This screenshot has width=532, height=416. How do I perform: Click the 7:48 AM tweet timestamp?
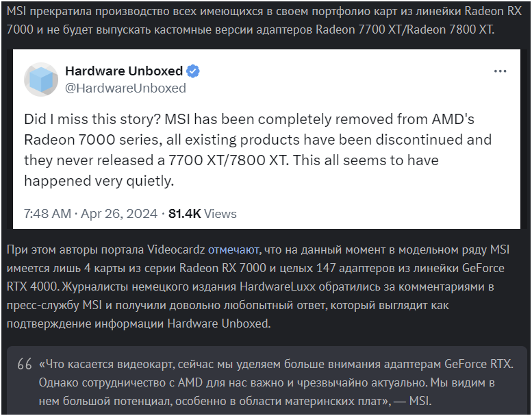(x=47, y=213)
